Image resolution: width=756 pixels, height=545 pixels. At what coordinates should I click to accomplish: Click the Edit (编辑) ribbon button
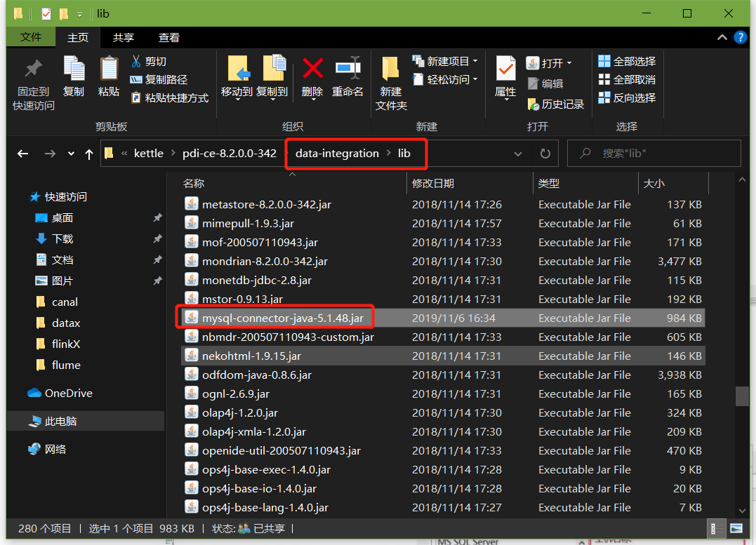pyautogui.click(x=545, y=83)
